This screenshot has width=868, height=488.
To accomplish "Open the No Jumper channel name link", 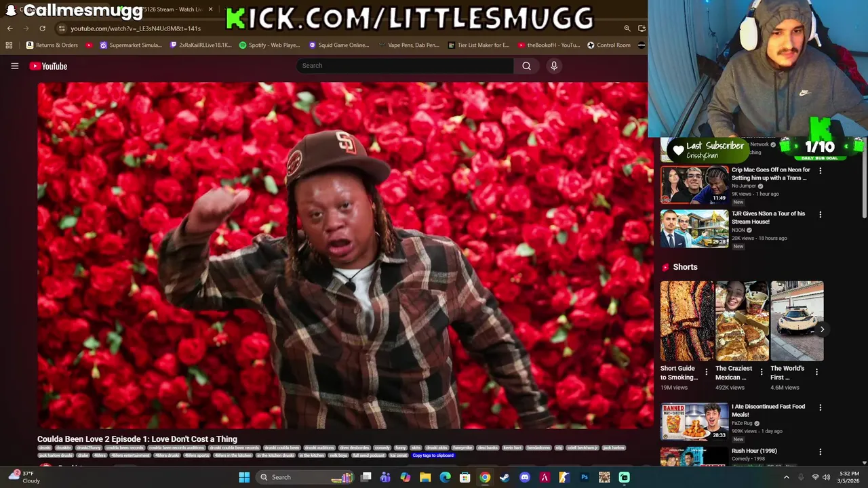I will pyautogui.click(x=744, y=186).
